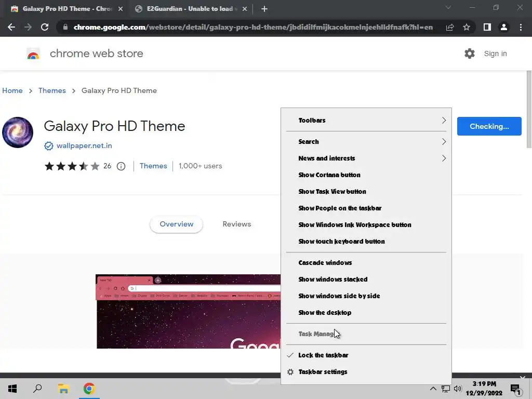Click the padlock site info icon
Screen dimensions: 532x399
point(65,27)
